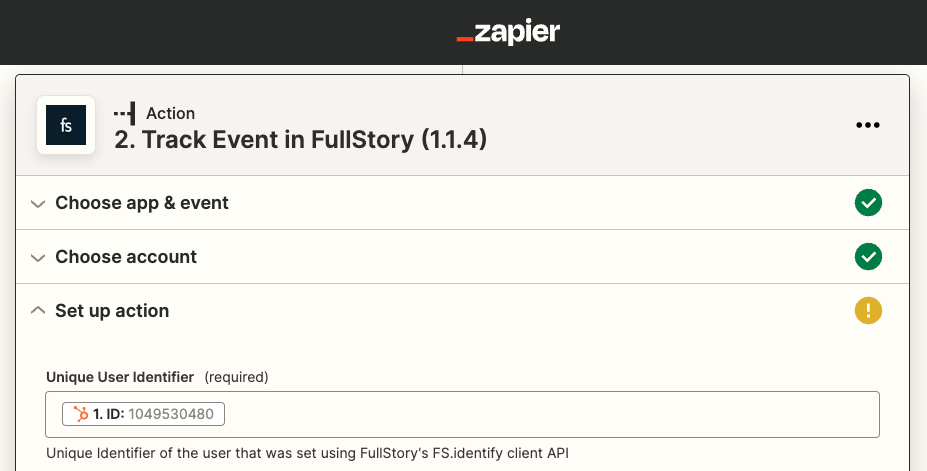Click yellow warning icon beside Set up action
Screen dimensions: 927x471
(868, 311)
